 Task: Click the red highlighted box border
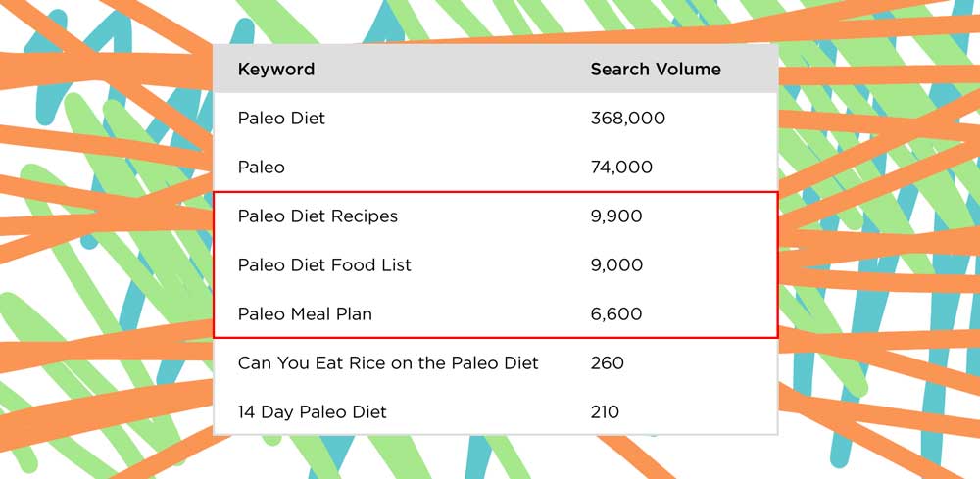tap(496, 192)
